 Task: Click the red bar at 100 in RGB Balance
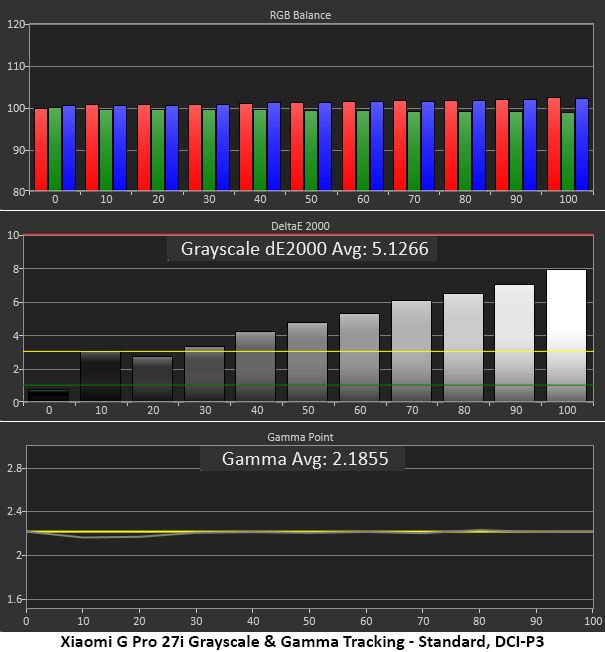click(554, 144)
